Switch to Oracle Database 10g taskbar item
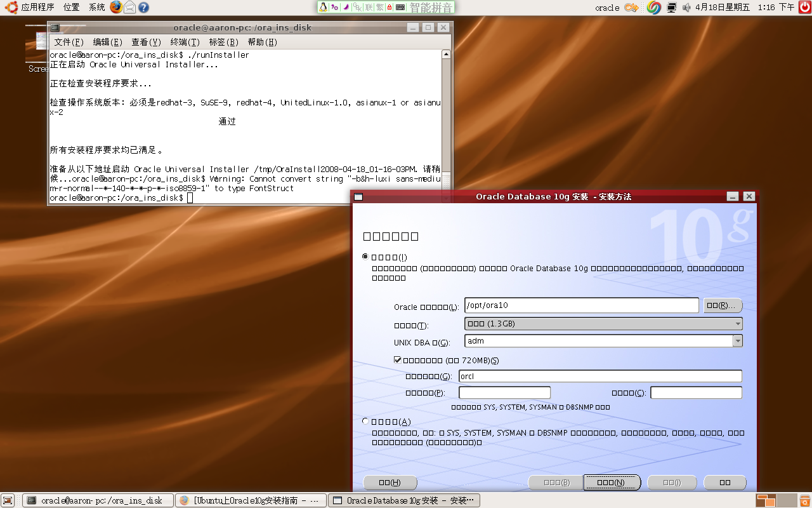 pyautogui.click(x=404, y=500)
